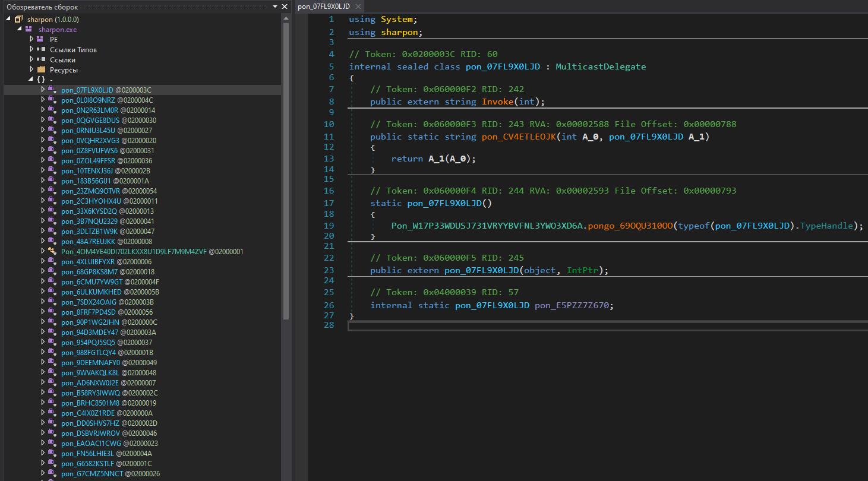This screenshot has height=481, width=868.
Task: Click class icon beside pon_0QGVGE8DUS
Action: click(52, 120)
